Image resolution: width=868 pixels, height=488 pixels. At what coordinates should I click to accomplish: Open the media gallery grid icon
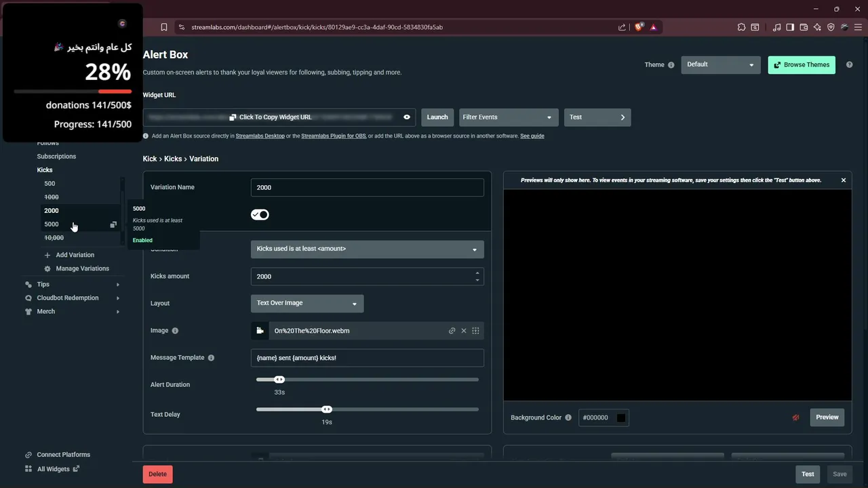[x=475, y=331]
